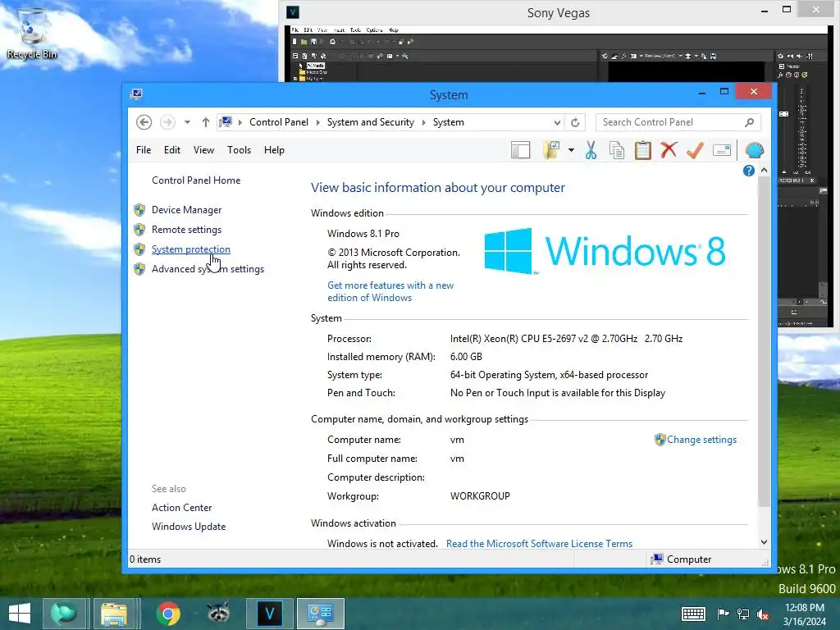The width and height of the screenshot is (840, 630).
Task: Click the System window title icon
Action: click(137, 94)
